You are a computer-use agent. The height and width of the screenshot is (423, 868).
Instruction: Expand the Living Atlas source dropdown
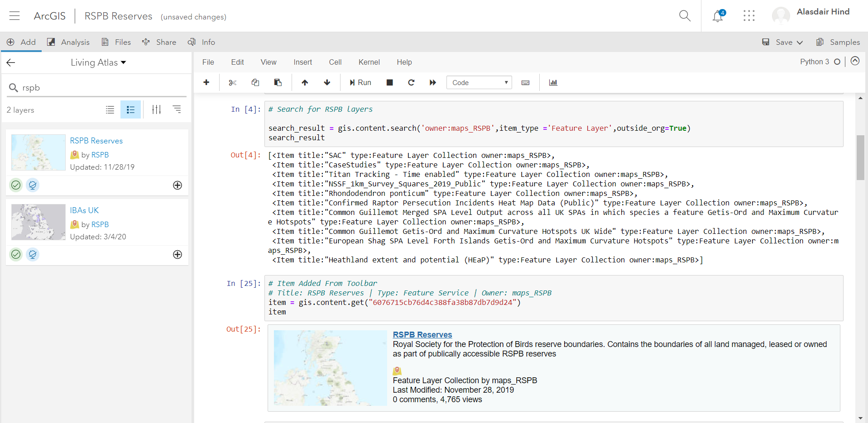(x=98, y=62)
